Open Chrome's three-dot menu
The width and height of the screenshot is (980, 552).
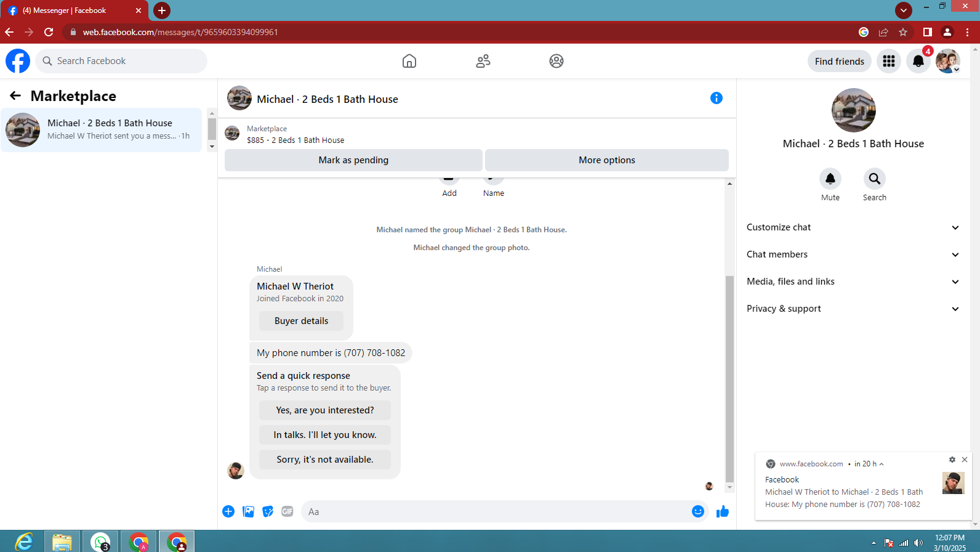968,32
